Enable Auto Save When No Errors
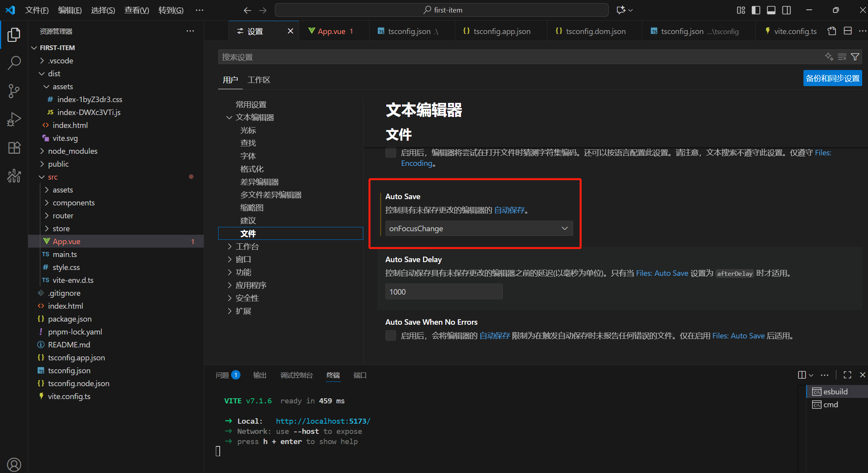The height and width of the screenshot is (473, 868). click(391, 335)
